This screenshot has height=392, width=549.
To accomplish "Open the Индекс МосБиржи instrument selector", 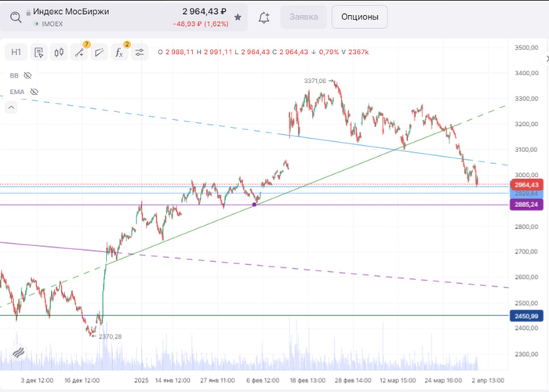I will [x=71, y=13].
